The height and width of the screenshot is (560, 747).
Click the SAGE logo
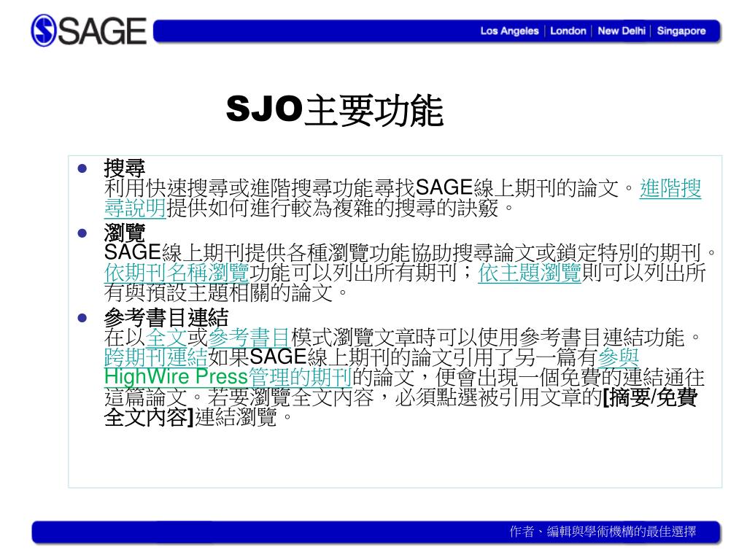88,31
